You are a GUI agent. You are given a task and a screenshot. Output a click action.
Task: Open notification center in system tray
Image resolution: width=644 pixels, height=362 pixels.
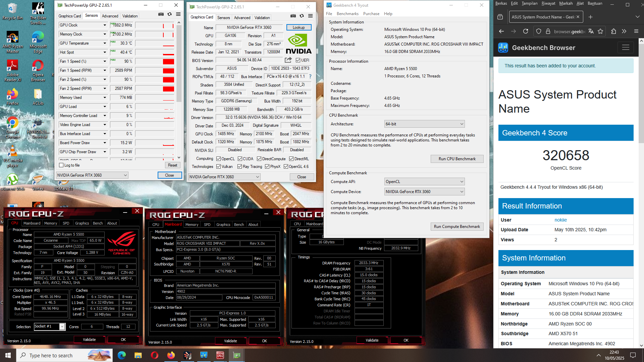pyautogui.click(x=633, y=355)
